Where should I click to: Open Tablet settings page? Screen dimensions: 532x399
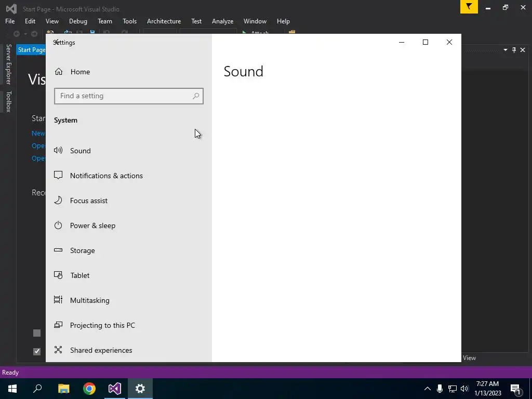pyautogui.click(x=129, y=275)
